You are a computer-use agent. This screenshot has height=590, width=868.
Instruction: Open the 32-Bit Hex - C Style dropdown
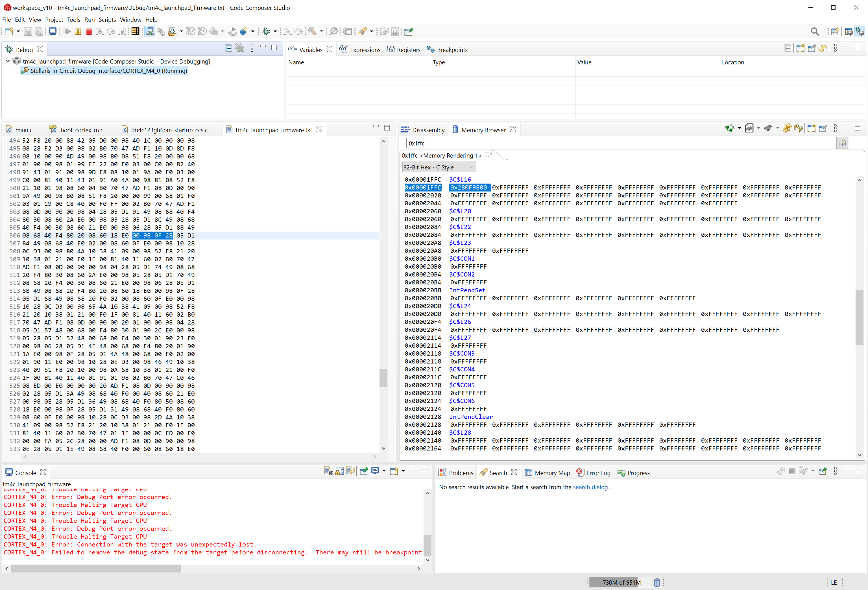tap(439, 167)
